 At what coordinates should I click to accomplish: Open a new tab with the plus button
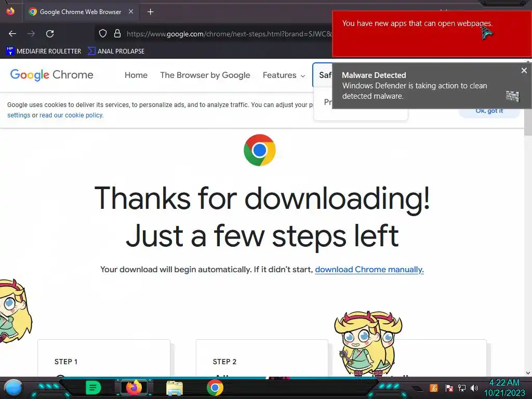coord(150,12)
